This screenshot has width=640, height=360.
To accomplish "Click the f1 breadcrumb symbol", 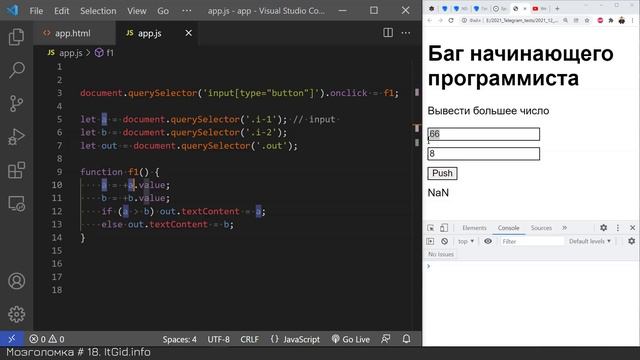I will (104, 53).
